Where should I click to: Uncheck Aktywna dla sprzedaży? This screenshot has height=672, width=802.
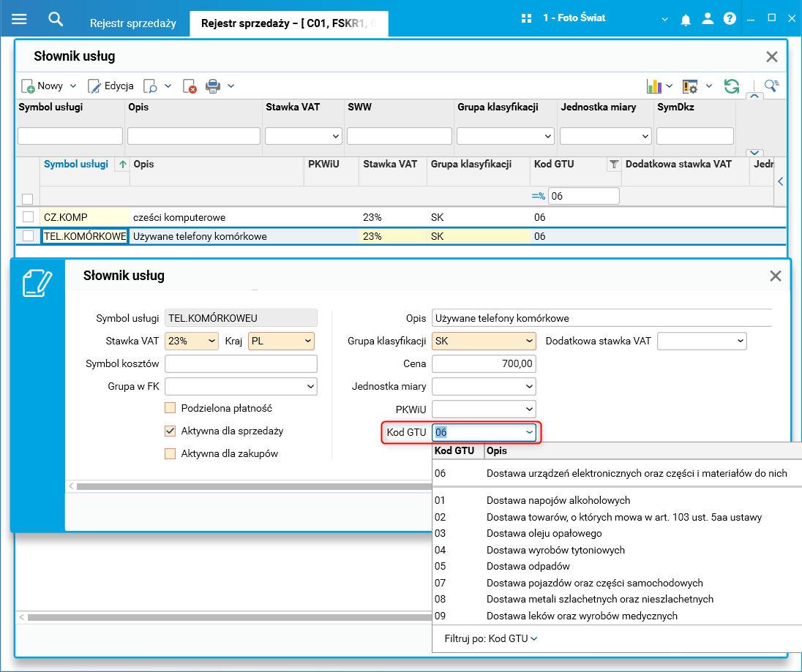[x=170, y=431]
